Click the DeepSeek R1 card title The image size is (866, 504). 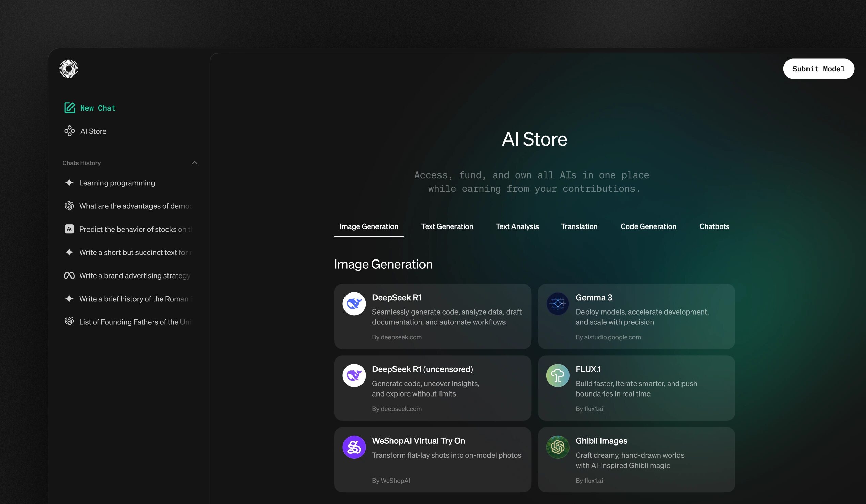click(x=397, y=297)
